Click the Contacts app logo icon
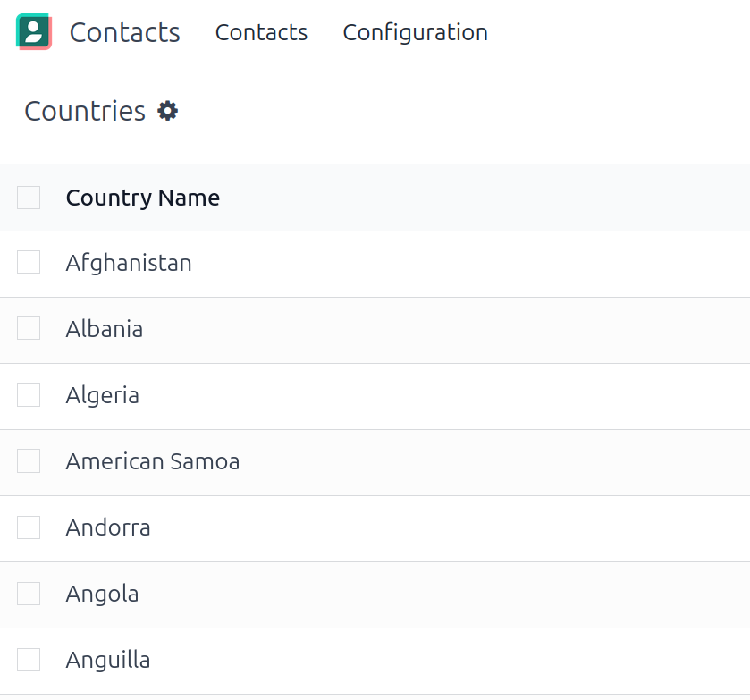 [33, 32]
